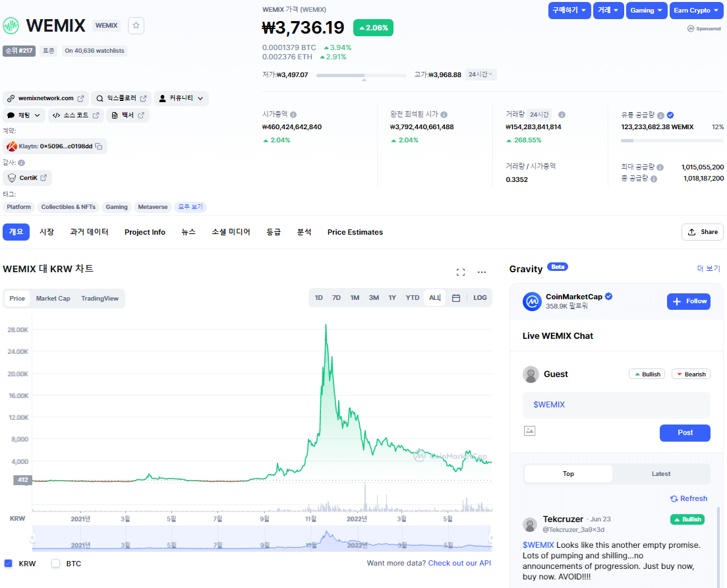This screenshot has width=727, height=588.
Task: Toggle the KRW checkbox
Action: point(9,564)
